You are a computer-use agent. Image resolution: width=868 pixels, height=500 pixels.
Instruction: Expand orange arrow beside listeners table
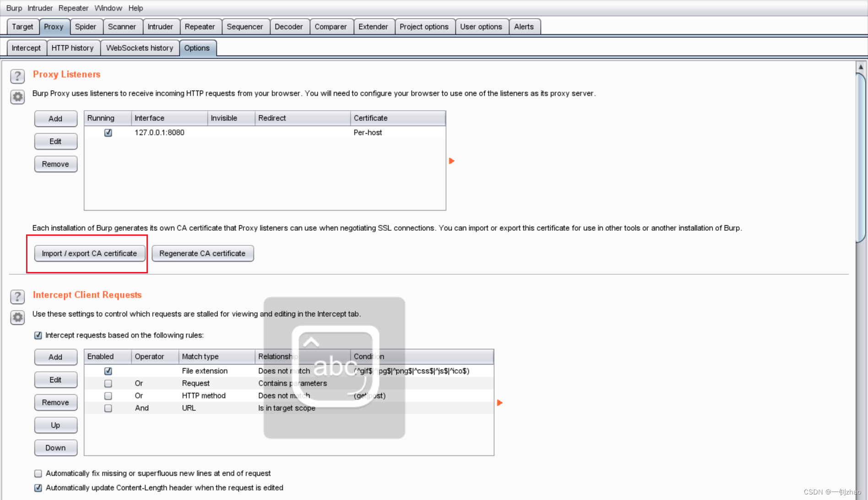point(452,161)
